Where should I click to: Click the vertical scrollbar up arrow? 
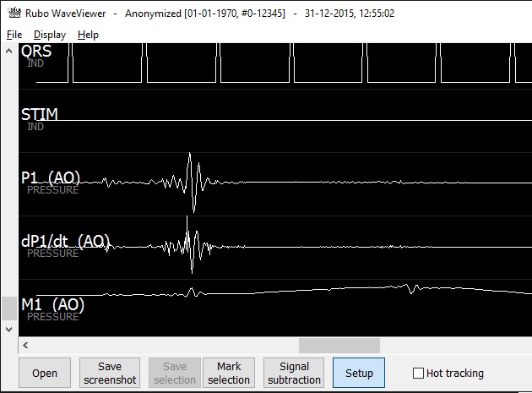9,52
